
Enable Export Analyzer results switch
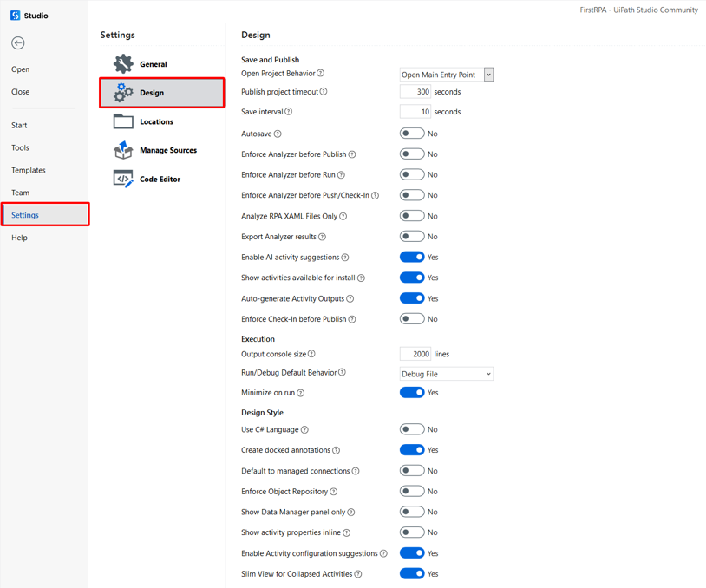(412, 237)
